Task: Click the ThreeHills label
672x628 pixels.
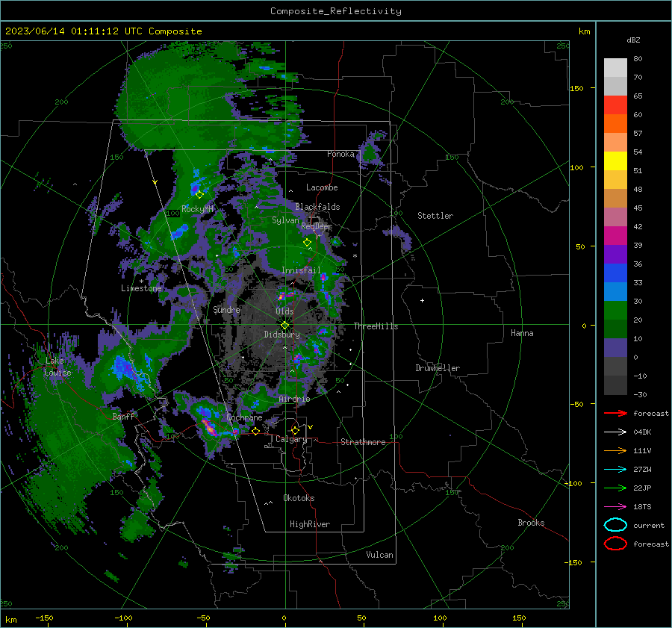Action: tap(376, 326)
